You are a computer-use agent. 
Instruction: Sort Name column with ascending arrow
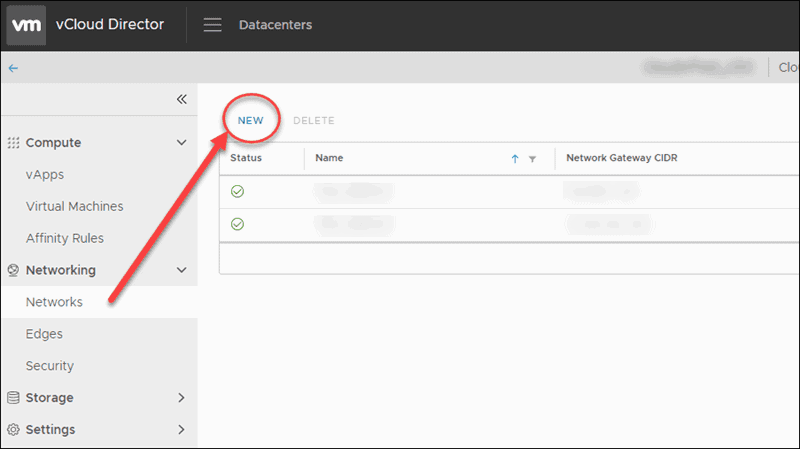515,159
